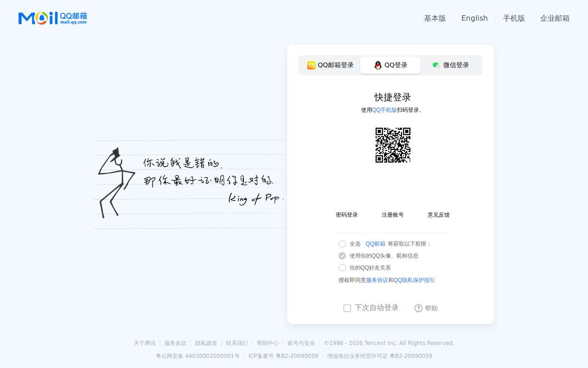The image size is (588, 368).
Task: Select the QQ登录 tab
Action: tap(390, 65)
